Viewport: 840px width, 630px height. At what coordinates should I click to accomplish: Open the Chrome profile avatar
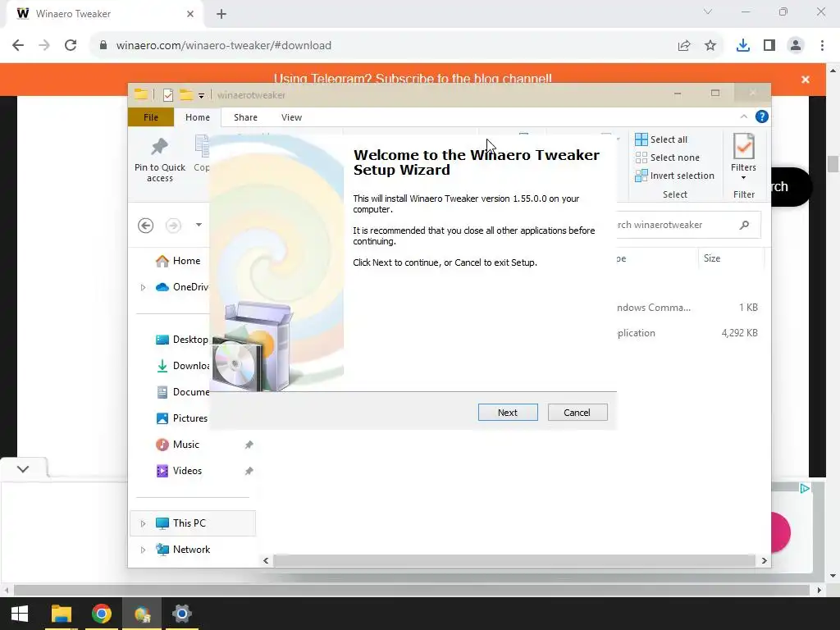tap(796, 46)
